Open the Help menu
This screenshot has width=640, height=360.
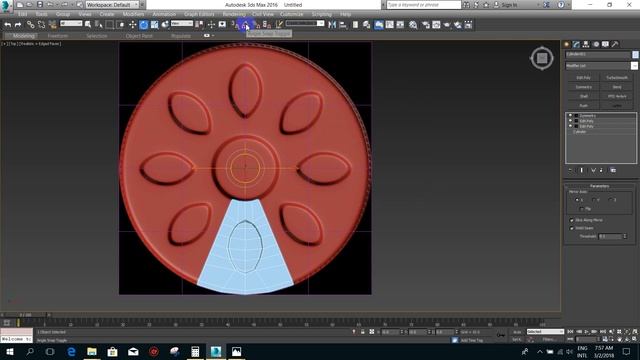(345, 14)
